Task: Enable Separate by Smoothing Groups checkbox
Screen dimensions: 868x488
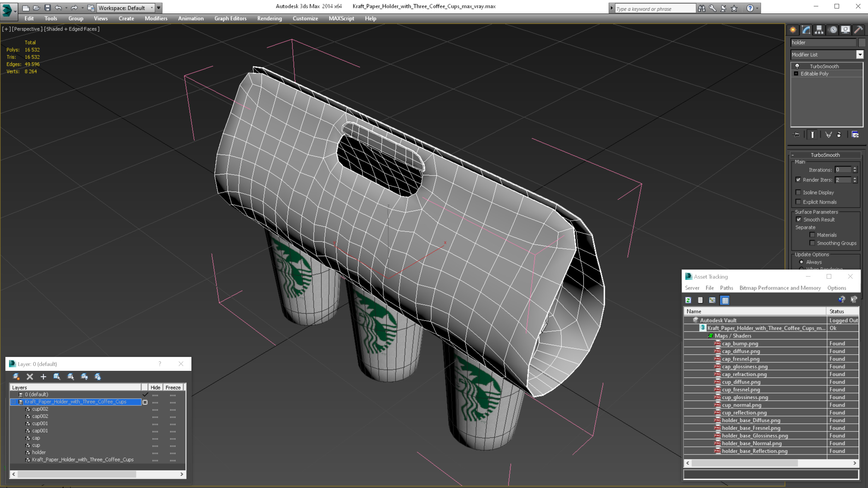Action: pyautogui.click(x=812, y=243)
